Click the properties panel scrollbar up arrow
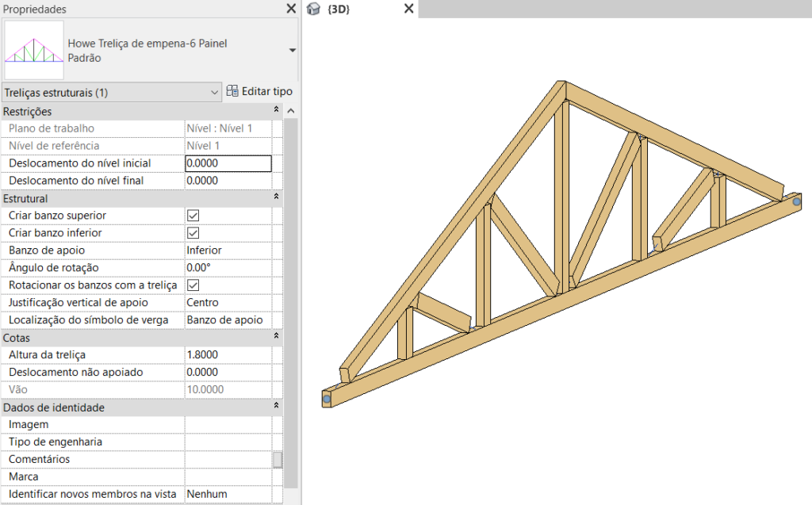This screenshot has height=505, width=812. point(291,111)
